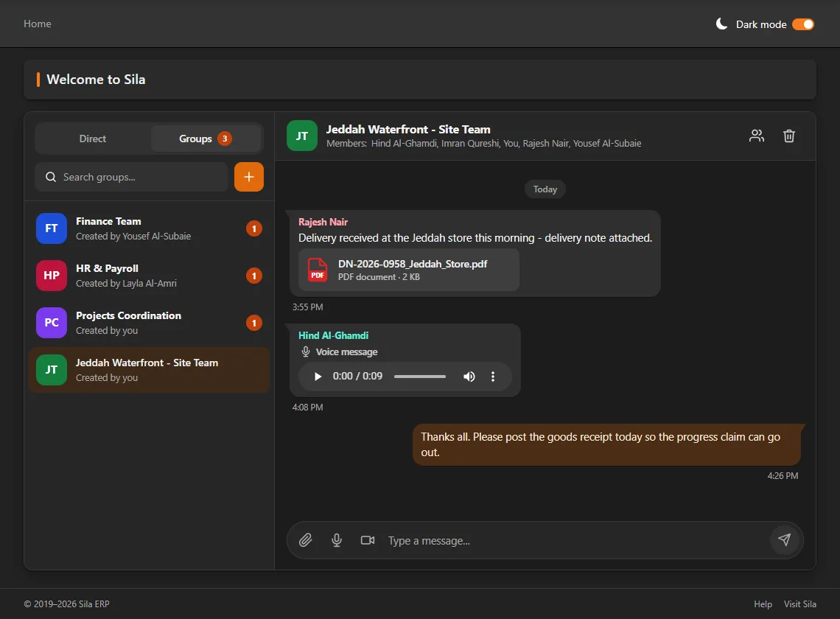Switch to the Direct tab

tap(93, 139)
